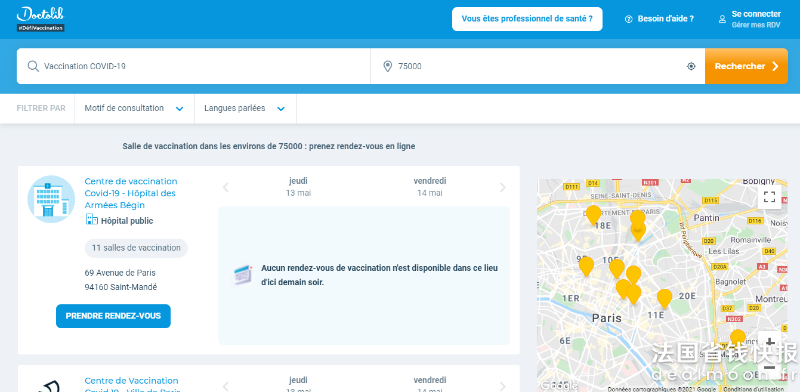Click the map pin near 20E
This screenshot has height=392, width=800.
[x=664, y=299]
